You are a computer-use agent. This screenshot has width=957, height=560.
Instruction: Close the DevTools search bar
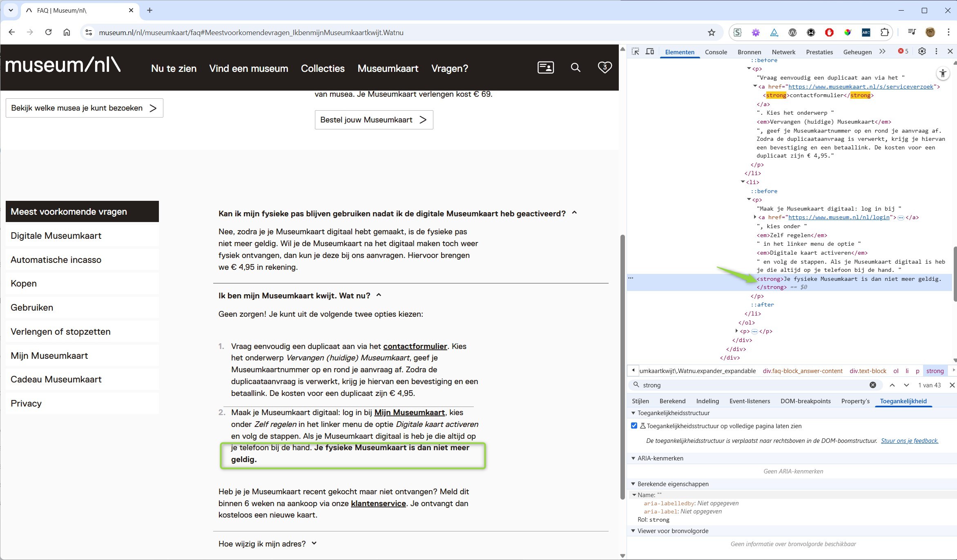952,385
